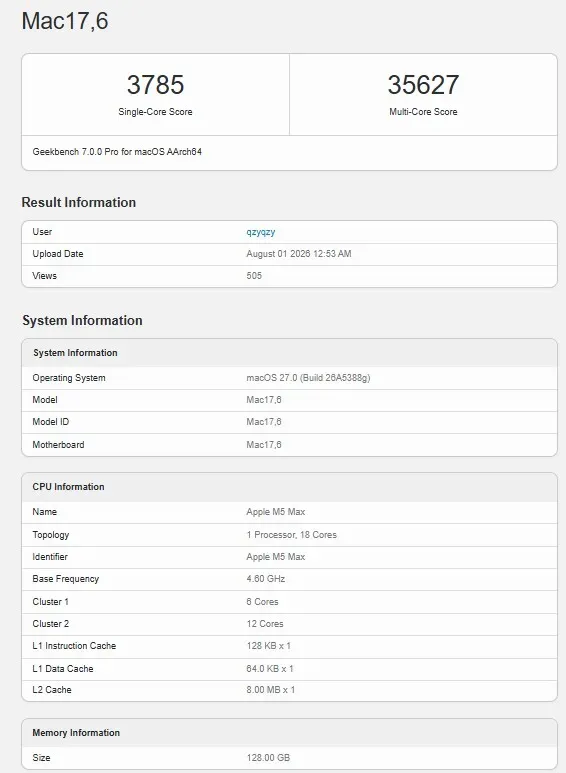
Task: Click the Cluster 1 row label
Action: tap(50, 601)
